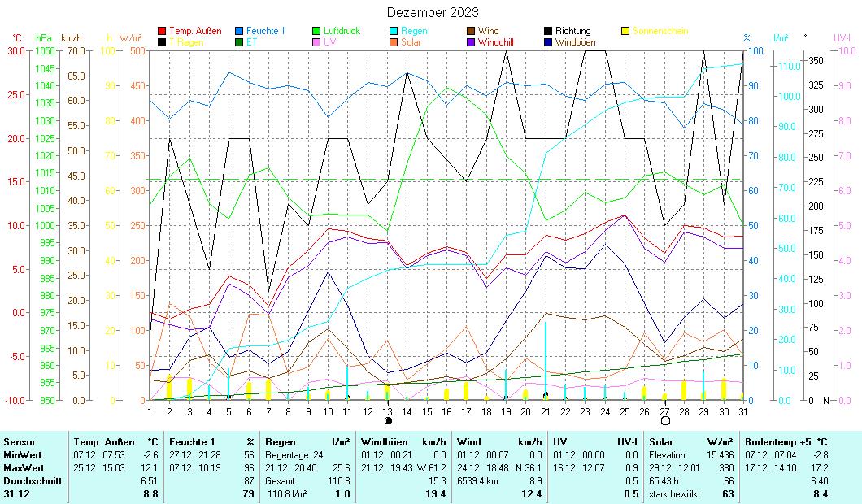Click the 'MinWert' row label
The image size is (862, 504).
coord(23,455)
